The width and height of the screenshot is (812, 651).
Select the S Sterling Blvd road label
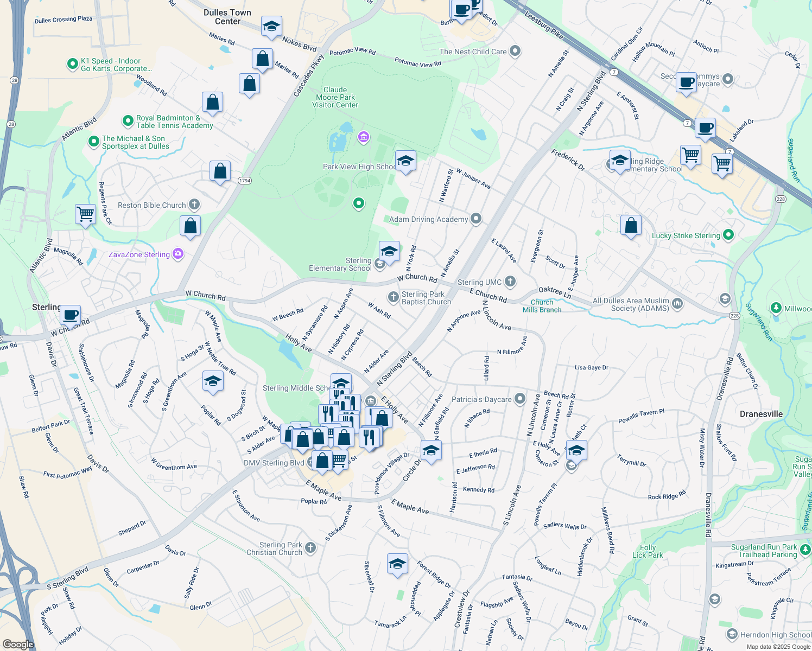click(67, 578)
